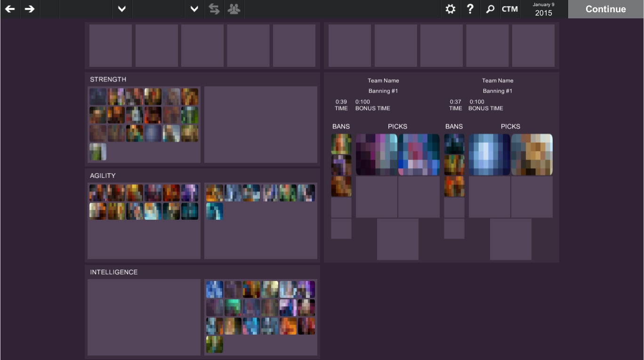The width and height of the screenshot is (644, 360).
Task: Click the right team's first picked hero portrait
Action: [489, 154]
